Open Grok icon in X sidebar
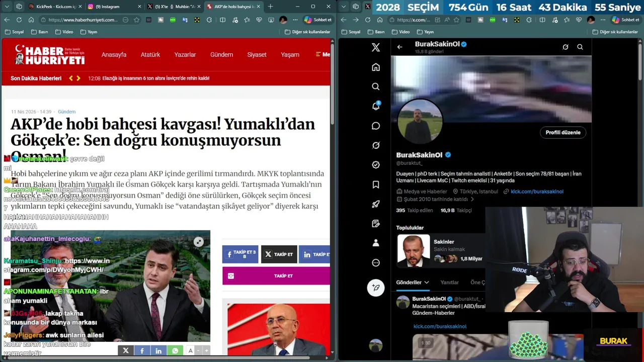 click(x=375, y=145)
